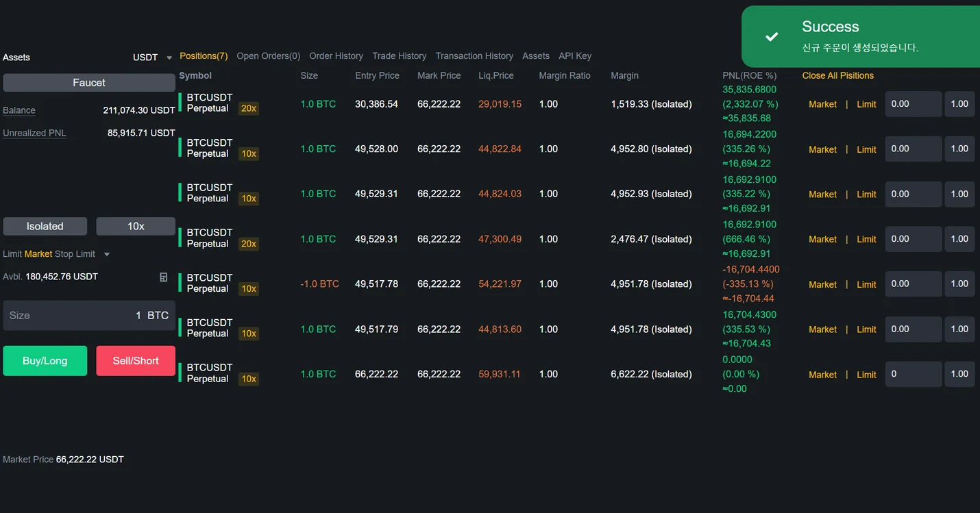This screenshot has width=980, height=513.
Task: Click the Success notification banner
Action: (861, 37)
